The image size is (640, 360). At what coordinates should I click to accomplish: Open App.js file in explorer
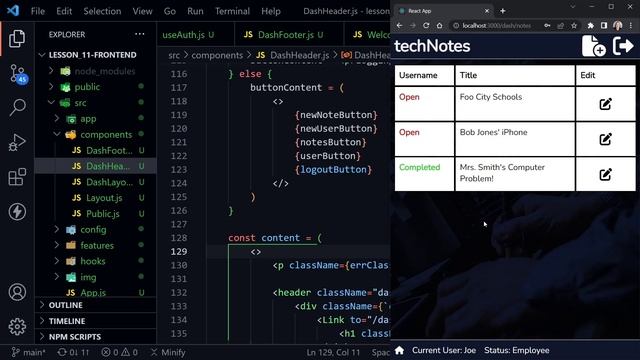96,292
